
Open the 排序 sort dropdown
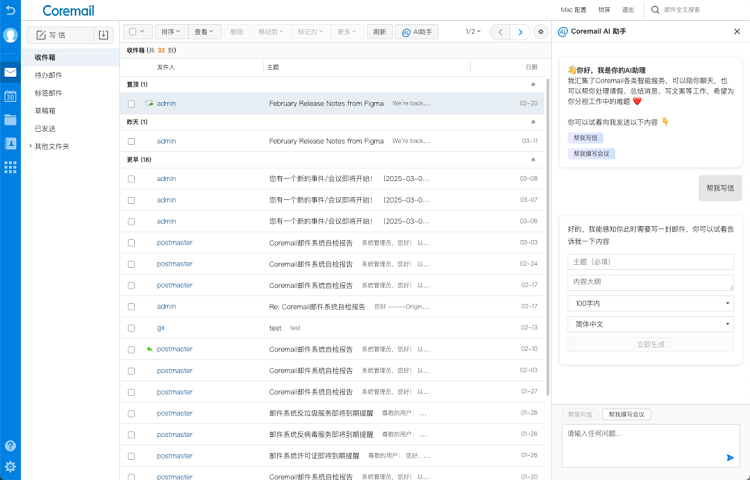pyautogui.click(x=171, y=32)
